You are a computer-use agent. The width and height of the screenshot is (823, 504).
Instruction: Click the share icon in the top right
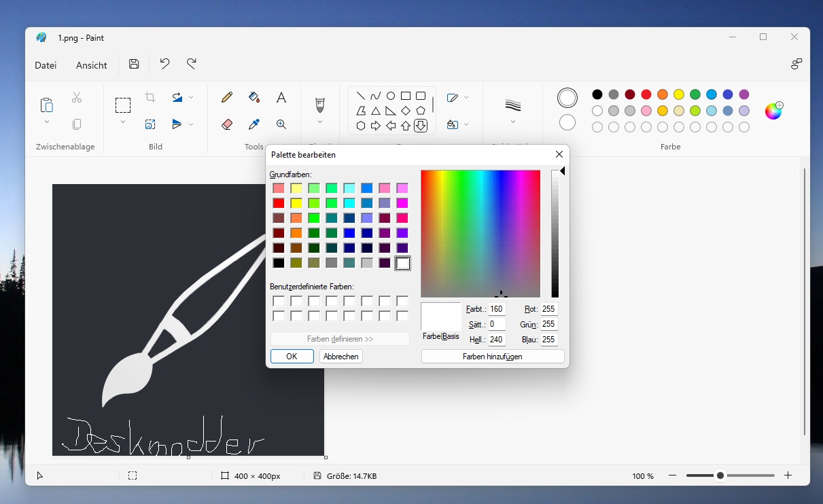796,65
